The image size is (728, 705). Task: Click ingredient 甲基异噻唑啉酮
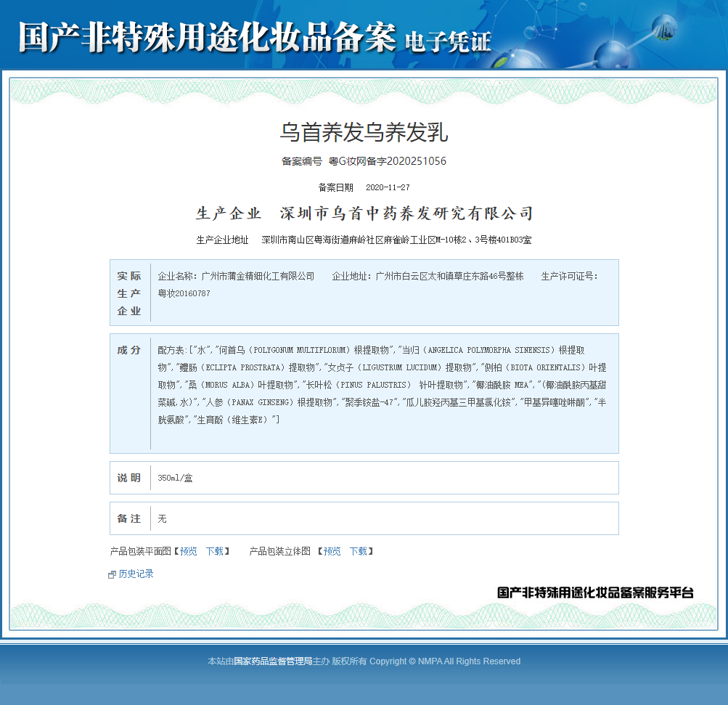pyautogui.click(x=554, y=403)
